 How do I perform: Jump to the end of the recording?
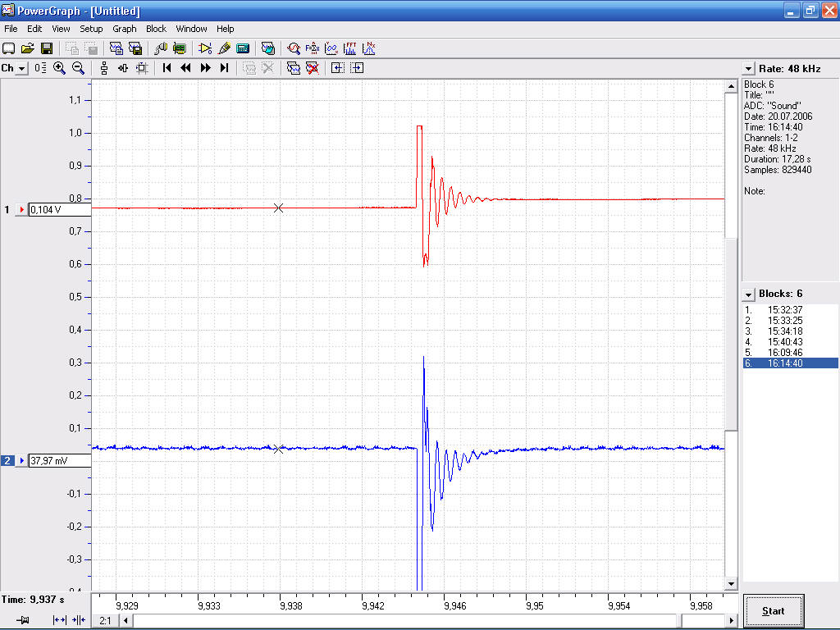[x=225, y=68]
